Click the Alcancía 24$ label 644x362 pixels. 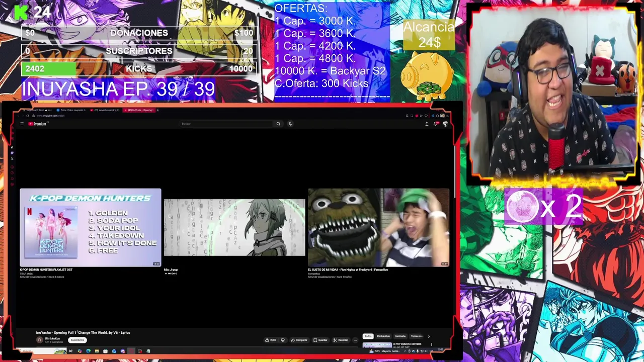coord(429,35)
